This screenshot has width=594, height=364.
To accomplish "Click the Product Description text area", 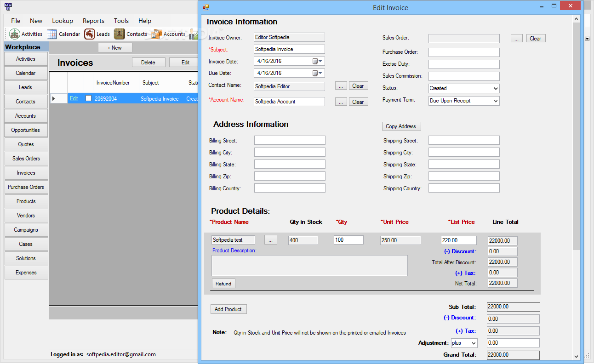I will coord(309,266).
